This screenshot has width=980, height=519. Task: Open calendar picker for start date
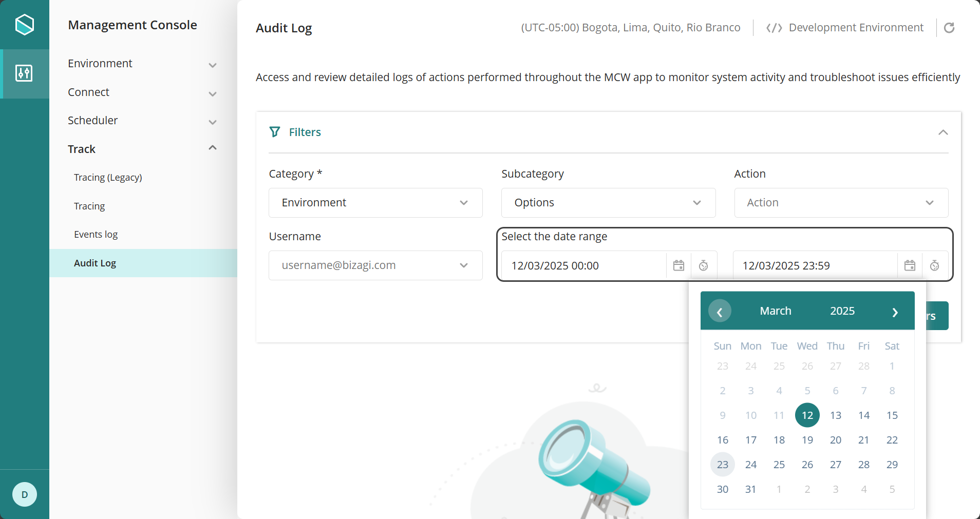click(679, 265)
